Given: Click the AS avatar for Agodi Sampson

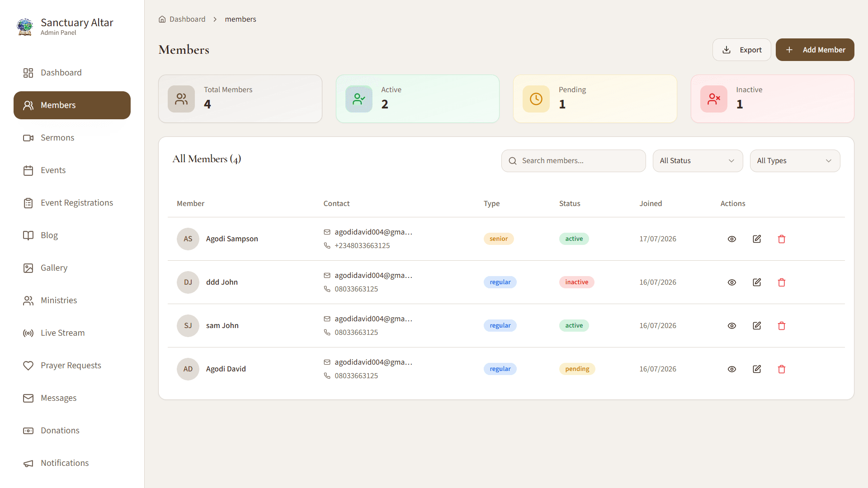Looking at the screenshot, I should (188, 239).
